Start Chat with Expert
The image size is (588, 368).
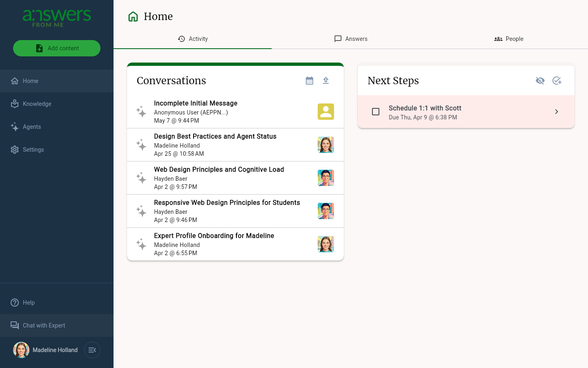point(57,325)
